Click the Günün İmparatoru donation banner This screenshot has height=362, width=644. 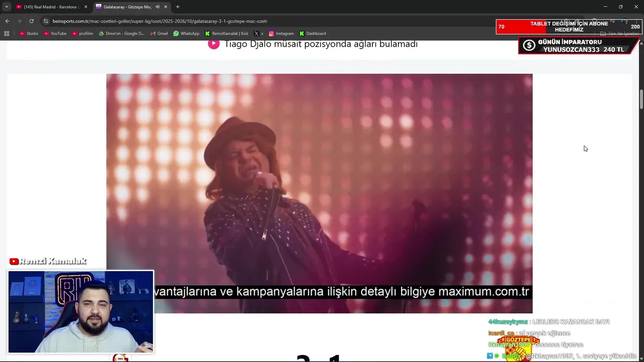579,46
